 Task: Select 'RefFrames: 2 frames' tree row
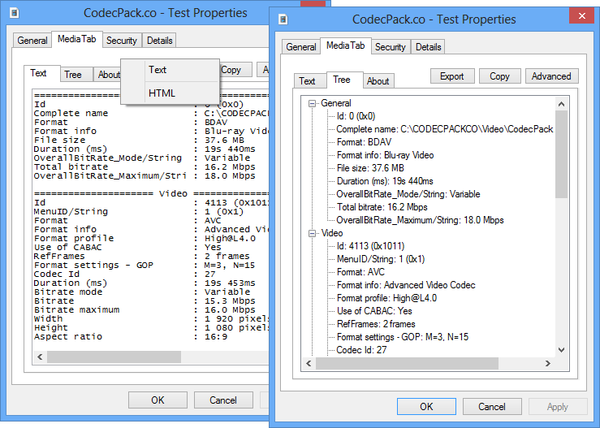pos(376,324)
